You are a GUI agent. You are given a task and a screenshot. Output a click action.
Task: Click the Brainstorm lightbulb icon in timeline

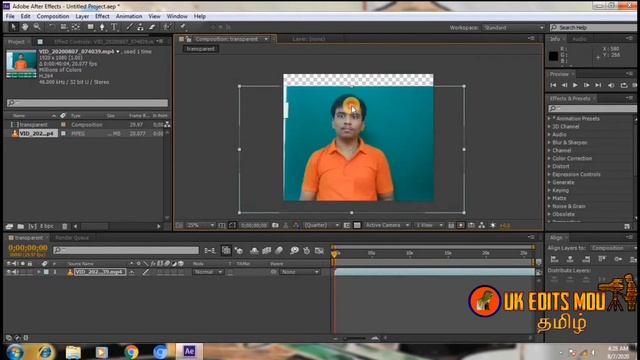tap(294, 251)
